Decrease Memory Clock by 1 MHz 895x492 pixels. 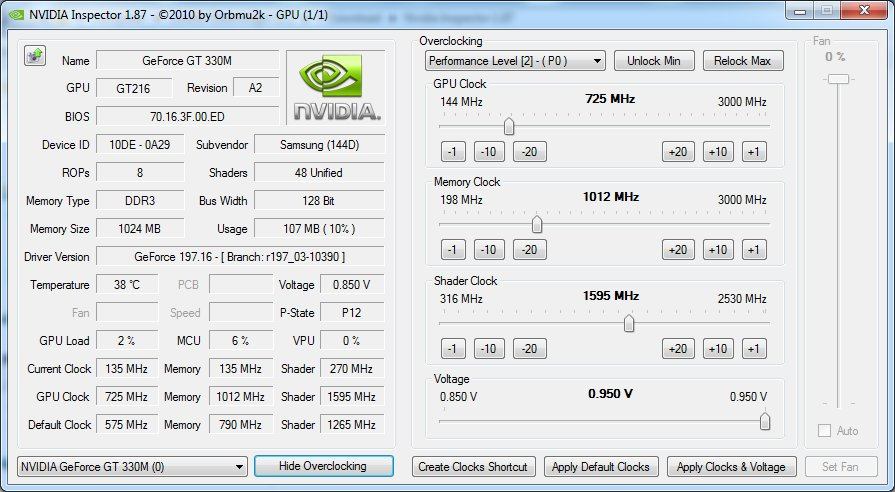pyautogui.click(x=453, y=250)
